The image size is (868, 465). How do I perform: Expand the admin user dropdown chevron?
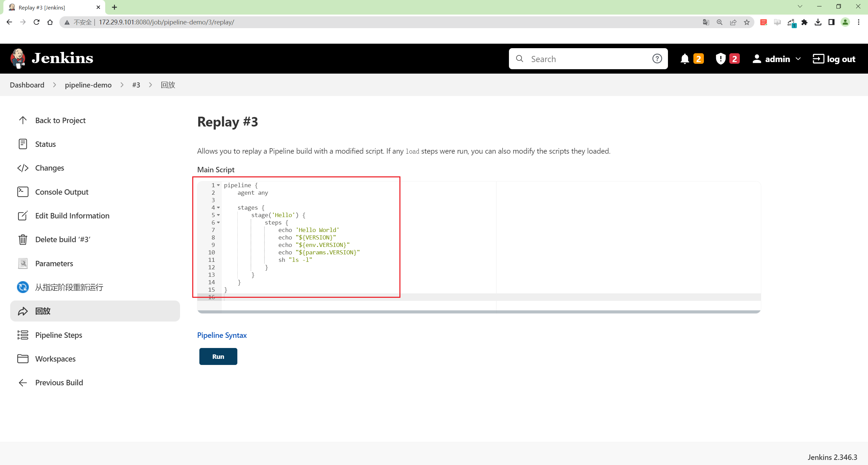pyautogui.click(x=798, y=59)
